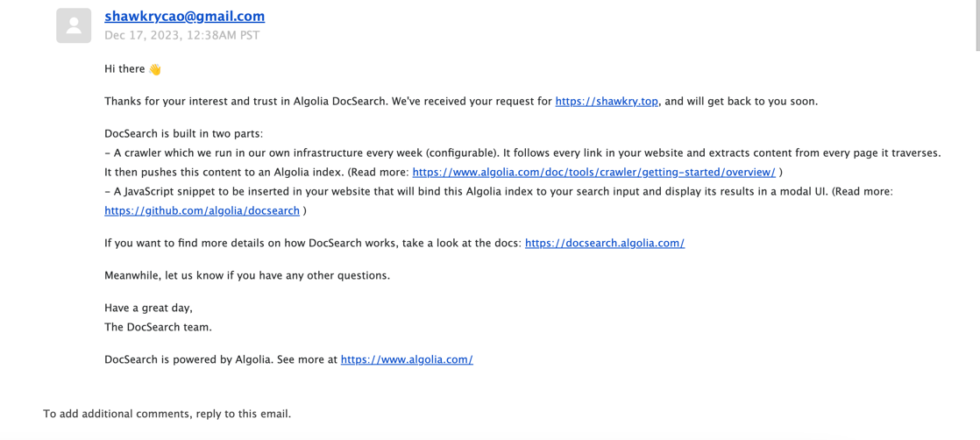Click the "Have a great day," line
This screenshot has height=440, width=980.
coord(149,309)
